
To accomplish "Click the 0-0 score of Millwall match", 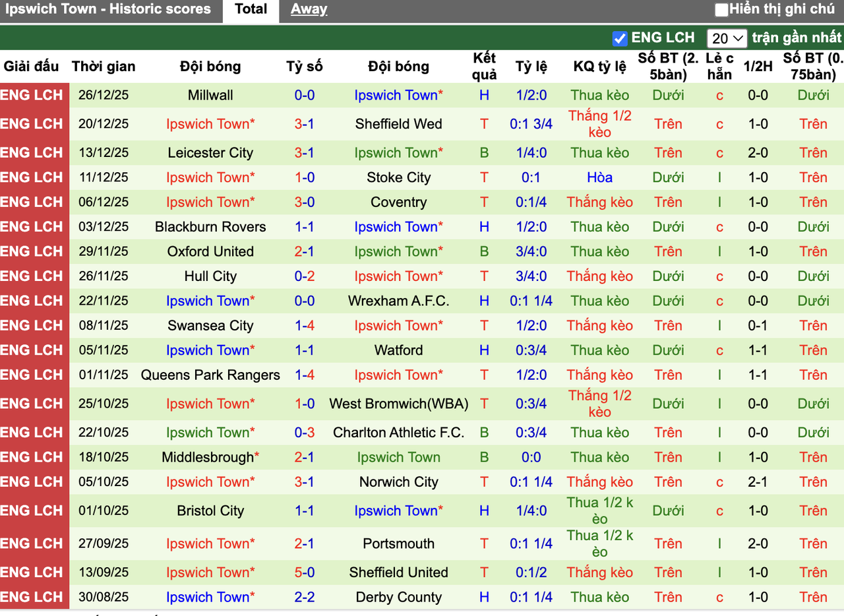I will click(305, 95).
